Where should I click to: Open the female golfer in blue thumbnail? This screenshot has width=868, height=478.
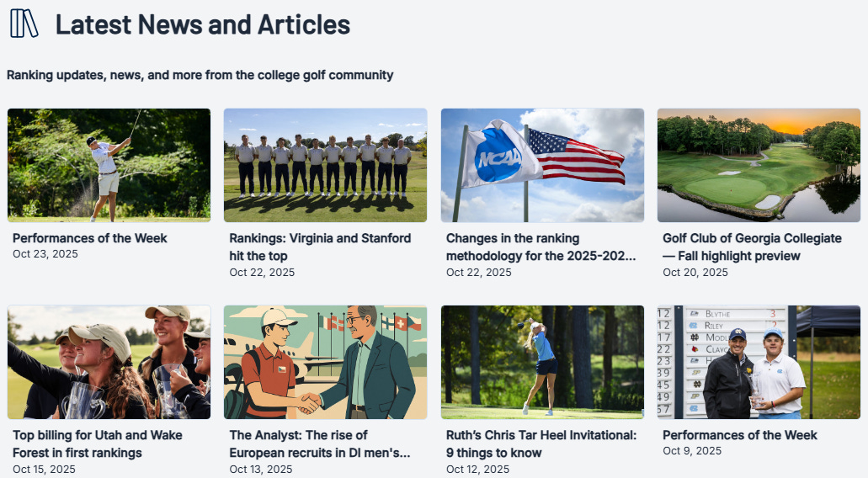pyautogui.click(x=542, y=363)
